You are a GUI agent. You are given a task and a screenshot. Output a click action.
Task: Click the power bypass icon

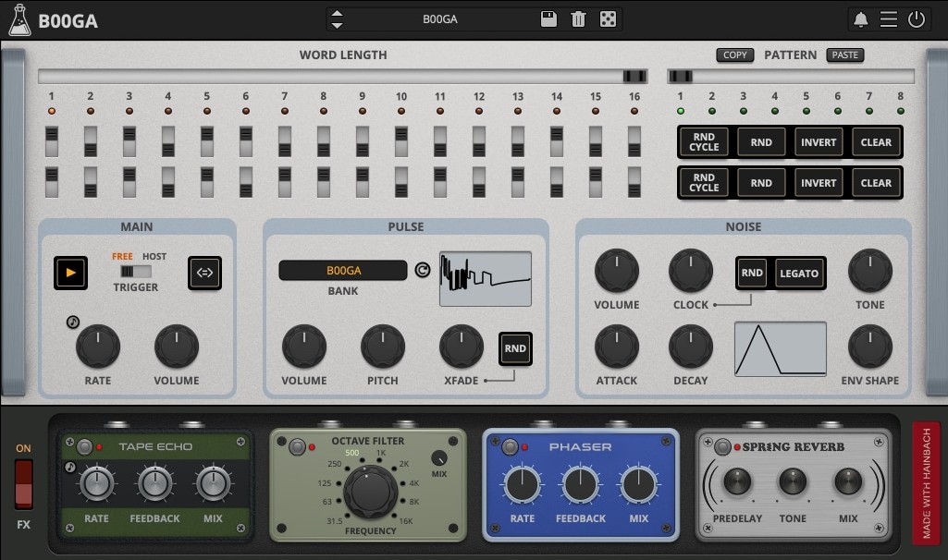tap(917, 19)
